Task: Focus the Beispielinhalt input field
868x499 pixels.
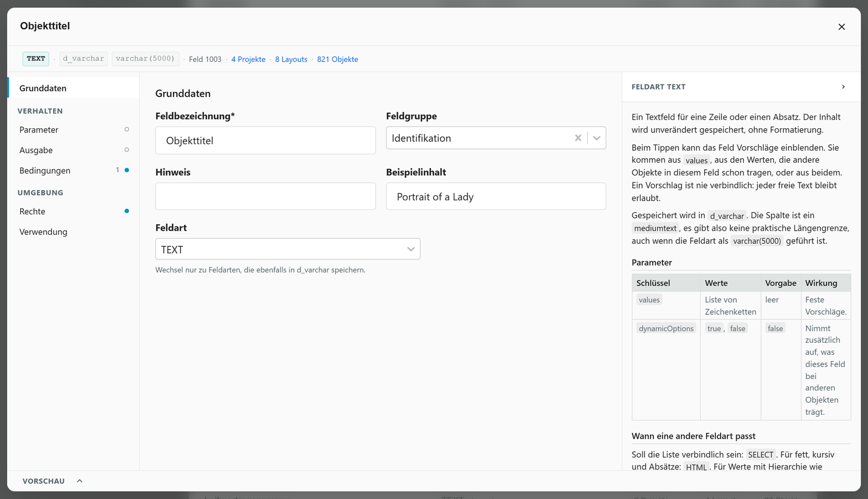Action: (496, 196)
